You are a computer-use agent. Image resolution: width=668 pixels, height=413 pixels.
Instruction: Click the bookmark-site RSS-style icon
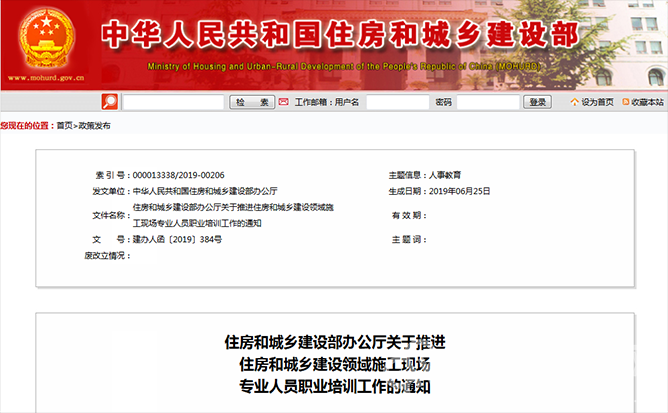tap(626, 102)
